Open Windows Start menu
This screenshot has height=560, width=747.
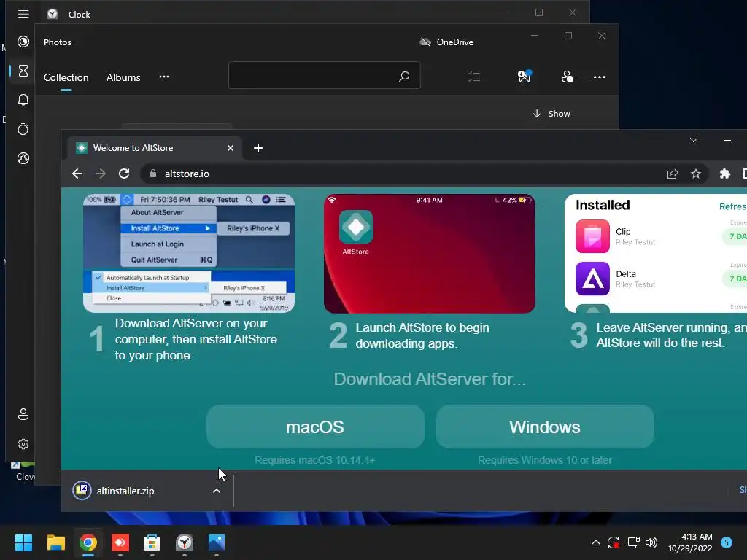pyautogui.click(x=23, y=542)
